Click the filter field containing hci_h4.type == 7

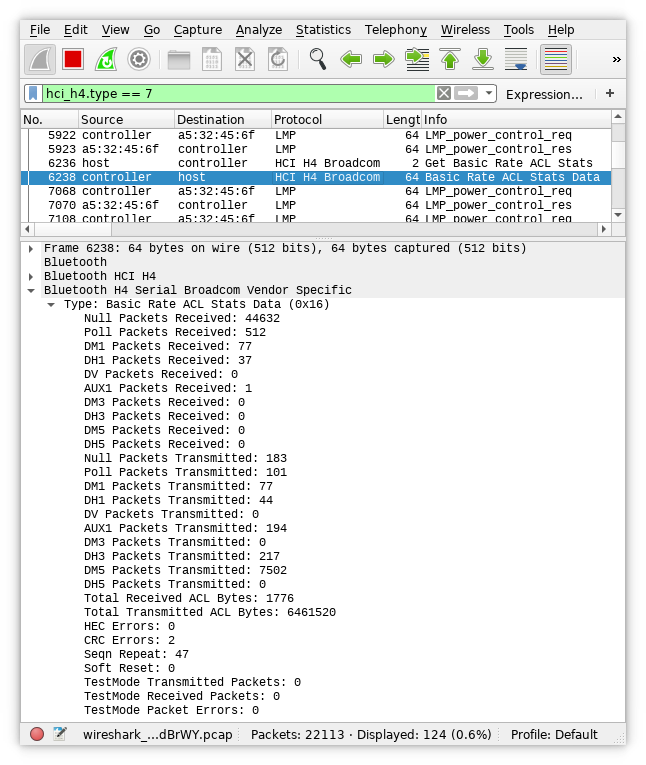click(239, 93)
